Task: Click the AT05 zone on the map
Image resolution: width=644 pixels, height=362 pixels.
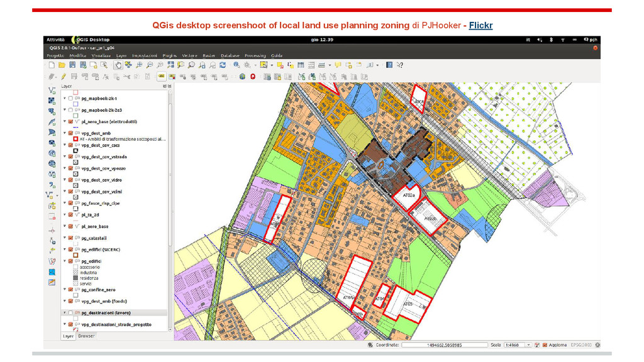Action: click(408, 304)
